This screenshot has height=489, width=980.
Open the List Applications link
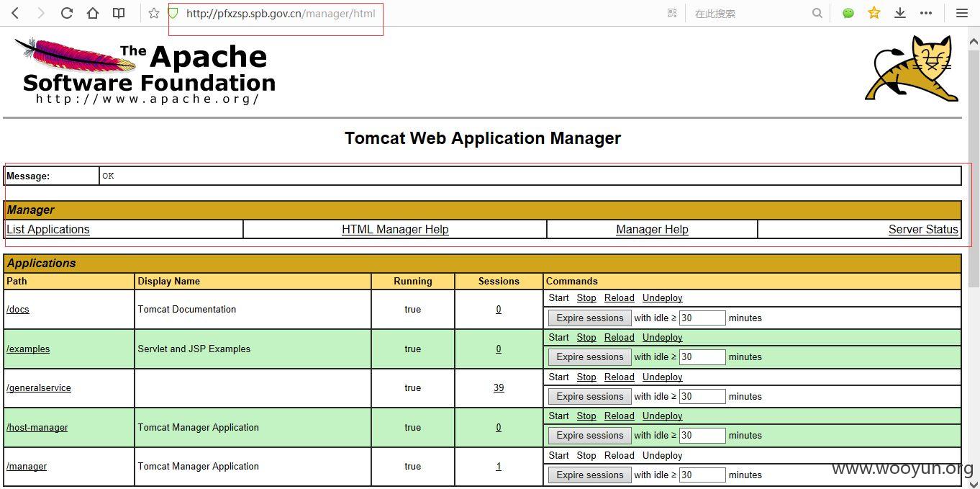click(48, 229)
